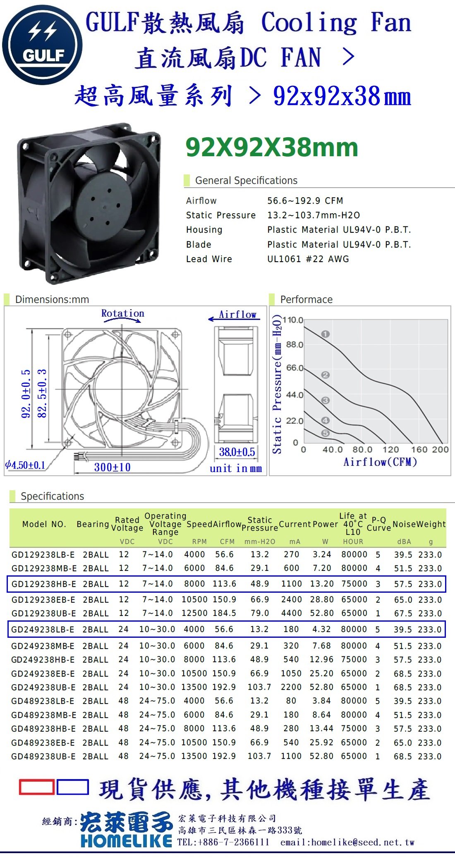Select curve marker 5 on the performance chart
455x868 pixels.
(x=325, y=433)
